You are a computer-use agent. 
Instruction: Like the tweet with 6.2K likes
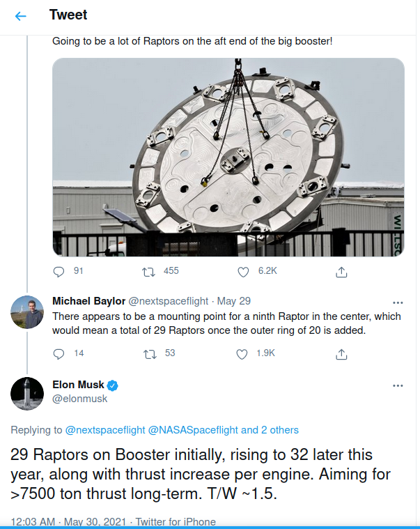pos(243,271)
